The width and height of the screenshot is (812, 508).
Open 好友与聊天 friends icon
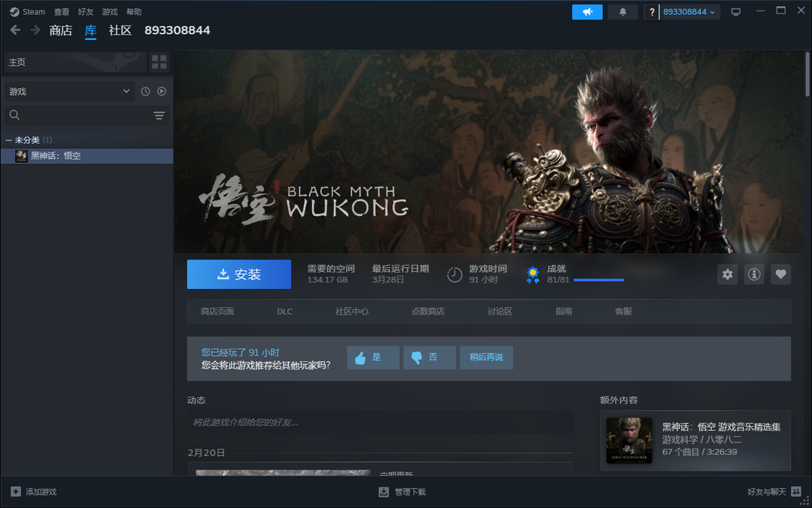click(796, 491)
